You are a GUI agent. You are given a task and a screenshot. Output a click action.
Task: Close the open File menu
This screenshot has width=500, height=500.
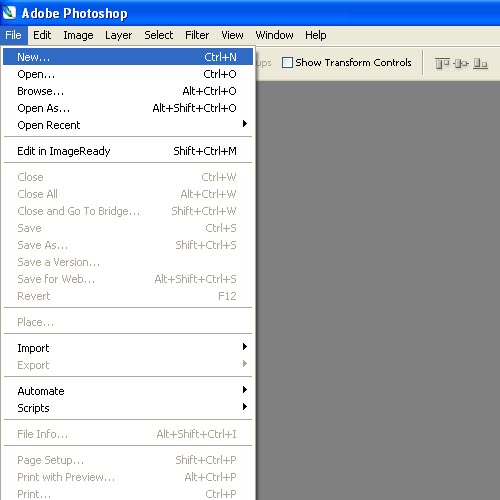pyautogui.click(x=13, y=35)
